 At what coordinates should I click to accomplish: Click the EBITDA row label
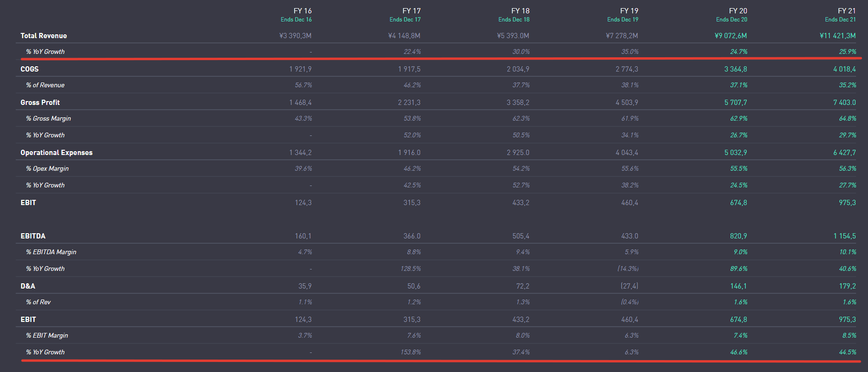click(33, 236)
